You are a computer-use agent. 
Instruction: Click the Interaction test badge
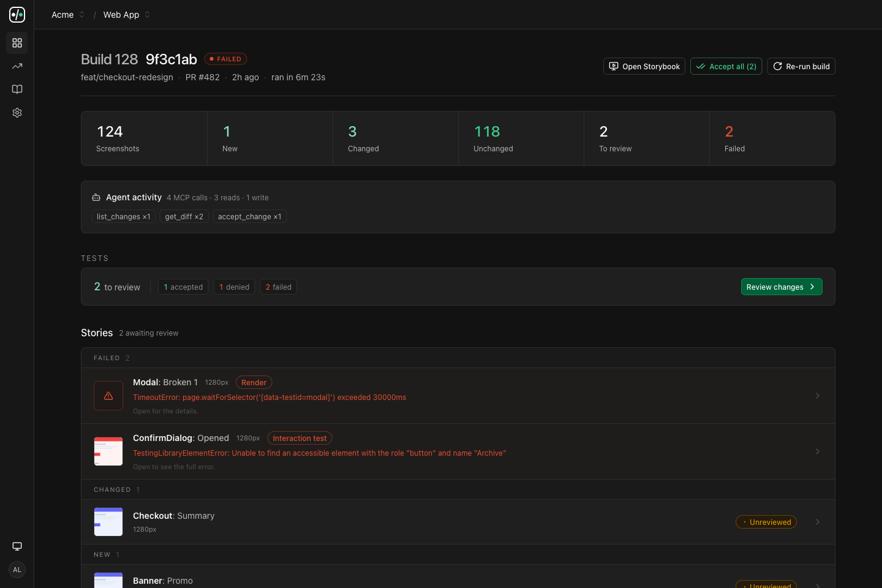[x=300, y=438]
